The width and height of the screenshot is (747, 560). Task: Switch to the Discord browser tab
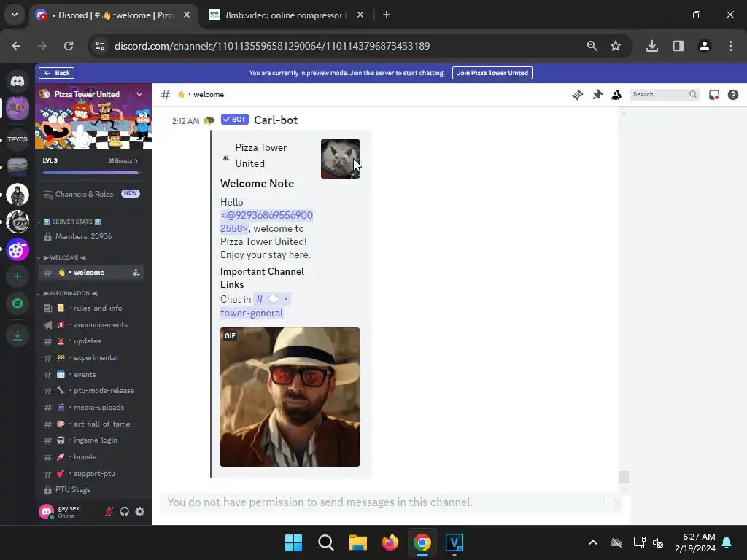[112, 15]
